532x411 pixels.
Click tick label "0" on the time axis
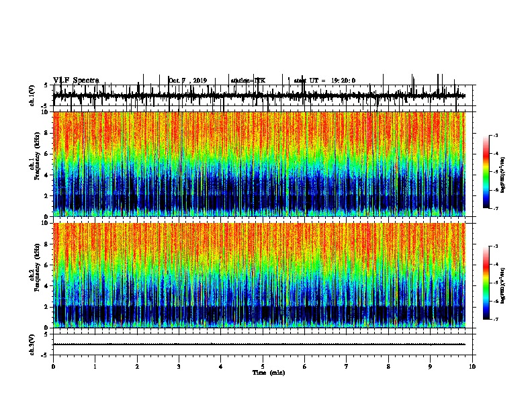pyautogui.click(x=53, y=367)
